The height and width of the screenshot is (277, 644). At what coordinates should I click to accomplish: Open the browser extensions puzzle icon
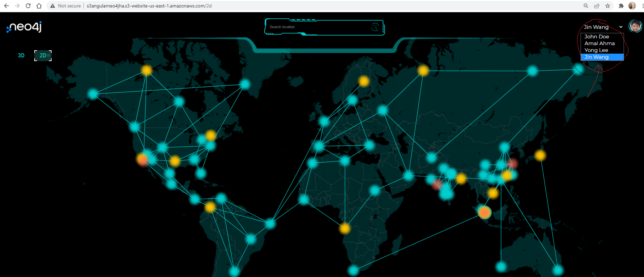[x=621, y=6]
